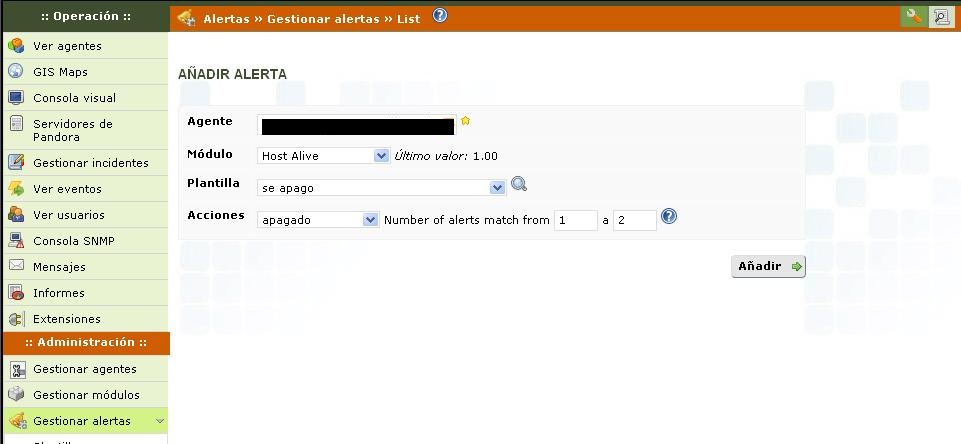961x444 pixels.
Task: Click the alerts match 'from' number field
Action: click(575, 220)
